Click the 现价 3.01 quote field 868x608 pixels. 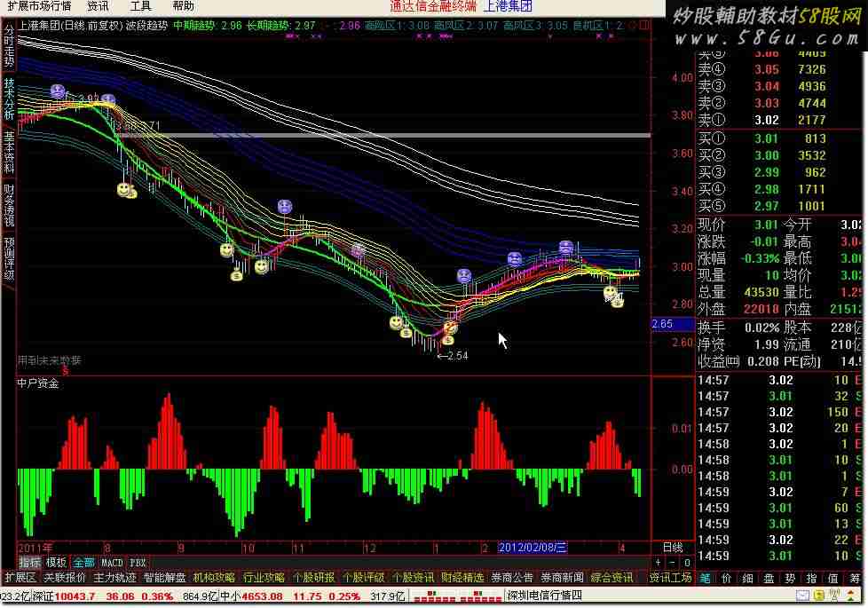click(738, 225)
